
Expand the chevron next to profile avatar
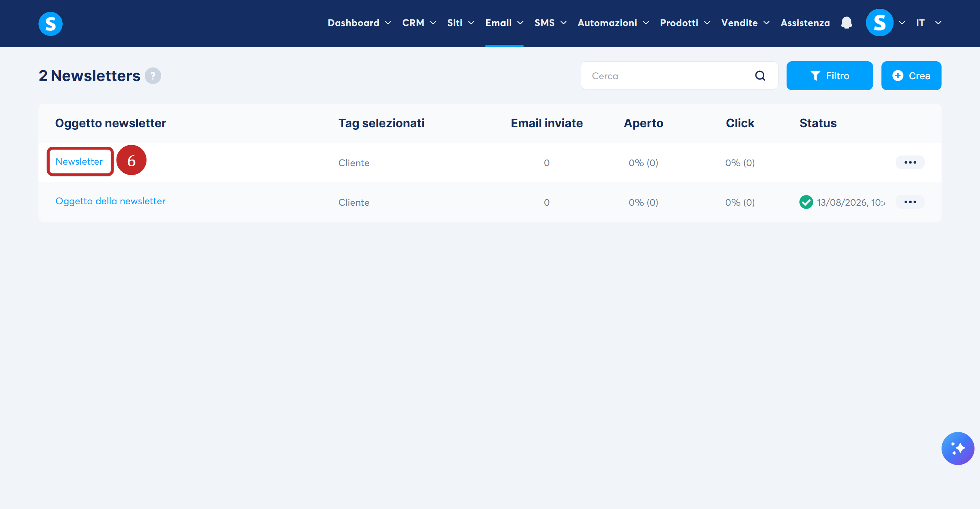pos(902,23)
